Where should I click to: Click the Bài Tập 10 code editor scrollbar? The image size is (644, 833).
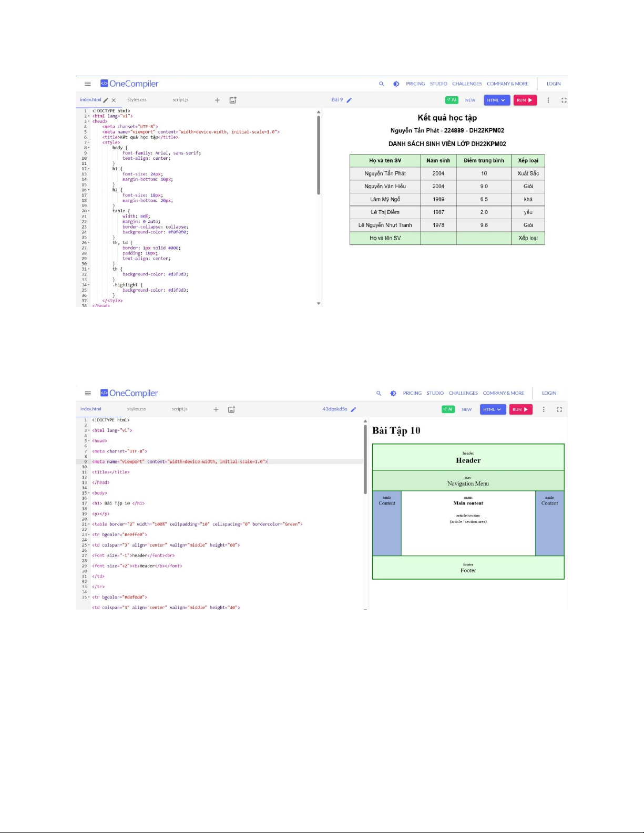[365, 459]
